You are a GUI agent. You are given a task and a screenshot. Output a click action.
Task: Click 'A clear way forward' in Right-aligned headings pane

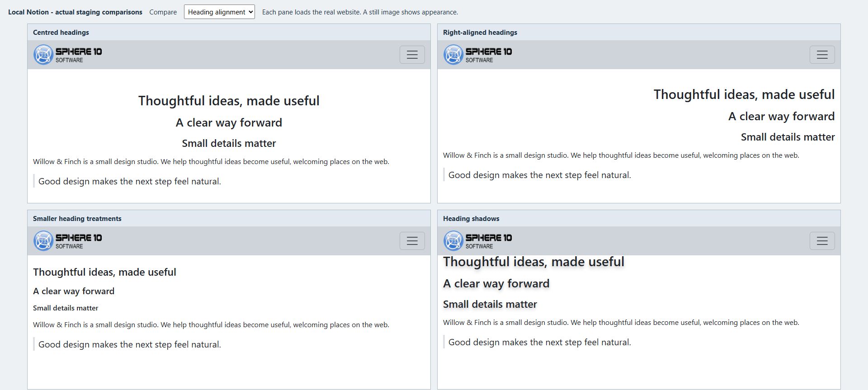(x=782, y=116)
